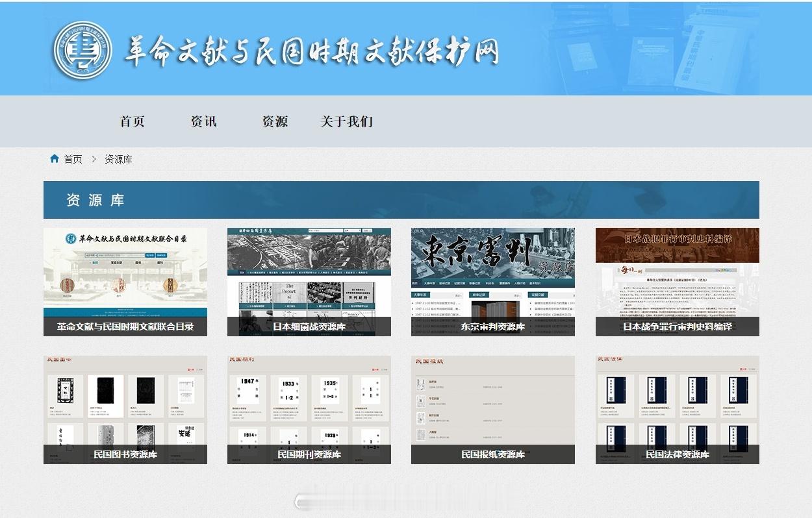Open the 日本战争罪行审判史料编译 thumbnail

coord(678,282)
